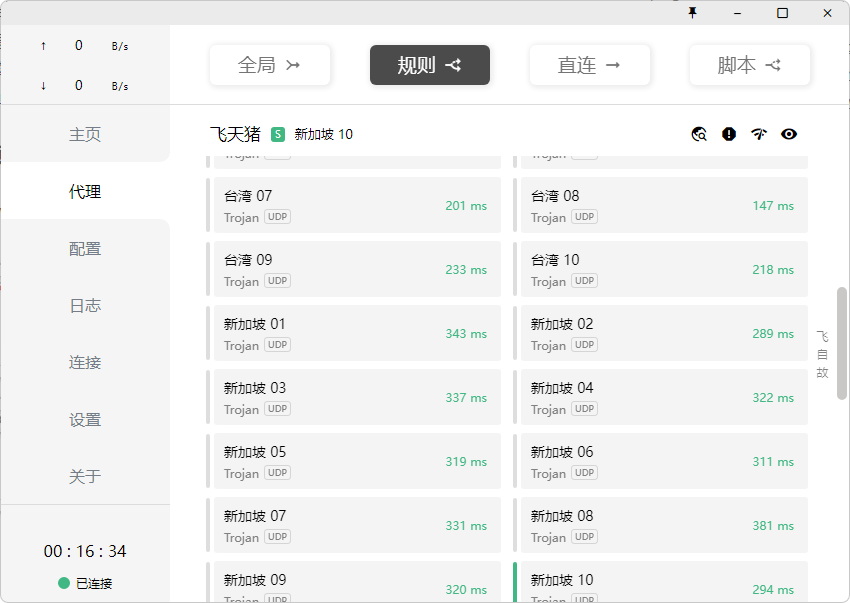Click the proxy list vertical scrollbar
Image resolution: width=850 pixels, height=603 pixels.
(842, 343)
